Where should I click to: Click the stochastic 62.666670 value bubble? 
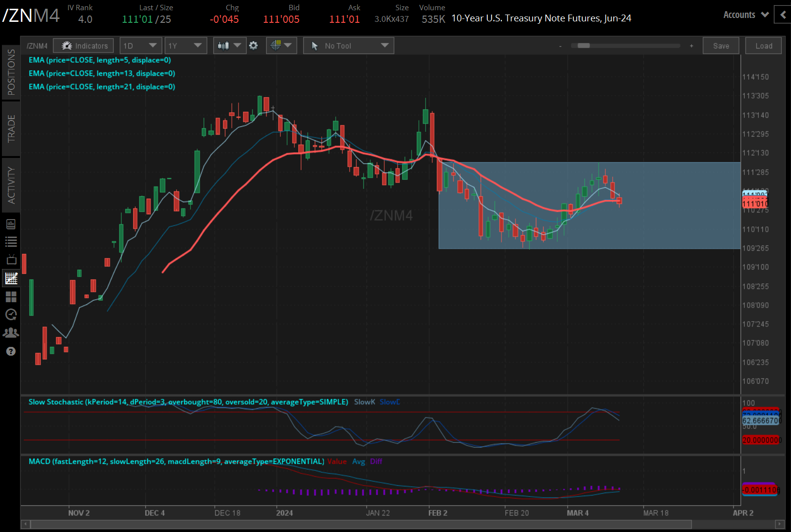tap(761, 421)
